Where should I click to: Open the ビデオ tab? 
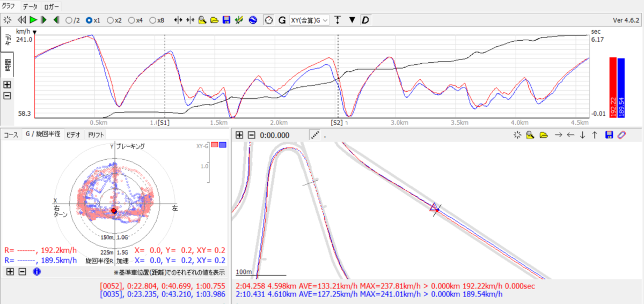click(74, 135)
